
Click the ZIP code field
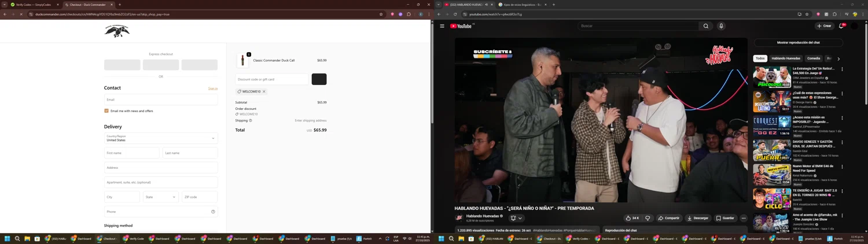point(200,197)
